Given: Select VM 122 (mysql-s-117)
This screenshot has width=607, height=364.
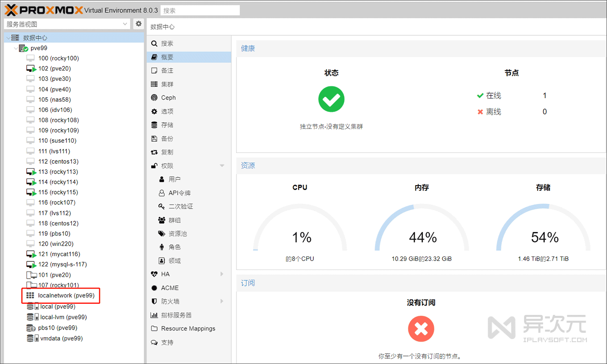Looking at the screenshot, I should [x=62, y=264].
